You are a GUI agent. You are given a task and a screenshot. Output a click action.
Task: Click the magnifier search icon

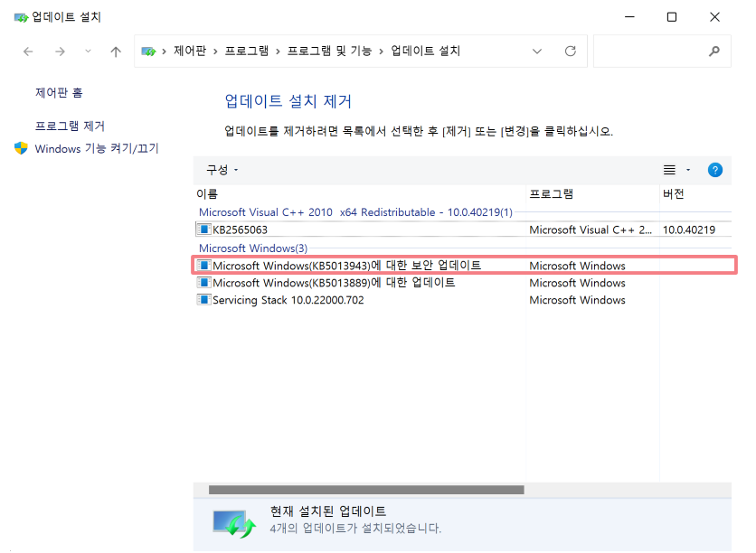pos(714,52)
